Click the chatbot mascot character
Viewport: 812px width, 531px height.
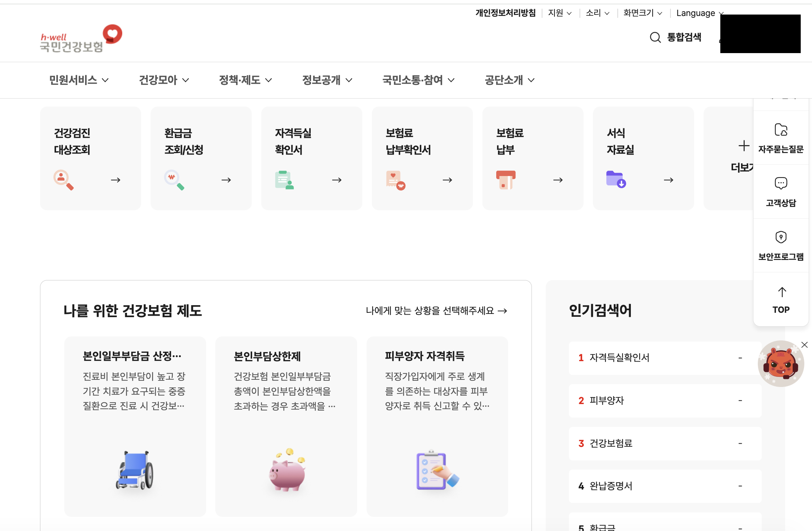781,363
